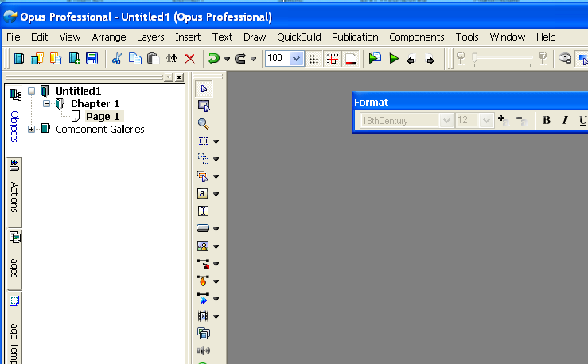Toggle the grid dots display icon
This screenshot has width=588, height=364.
313,59
